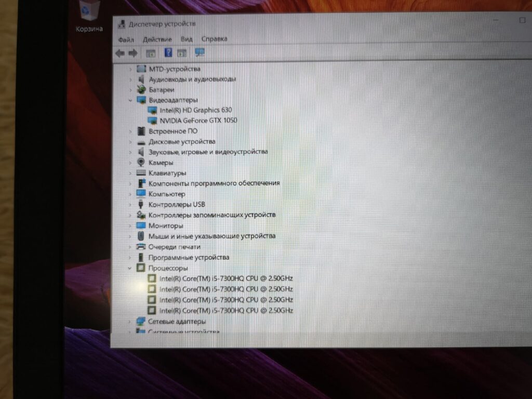Image resolution: width=532 pixels, height=399 pixels.
Task: Select the NVIDIA GeForce GTX 1050 adapter icon
Action: (x=154, y=120)
